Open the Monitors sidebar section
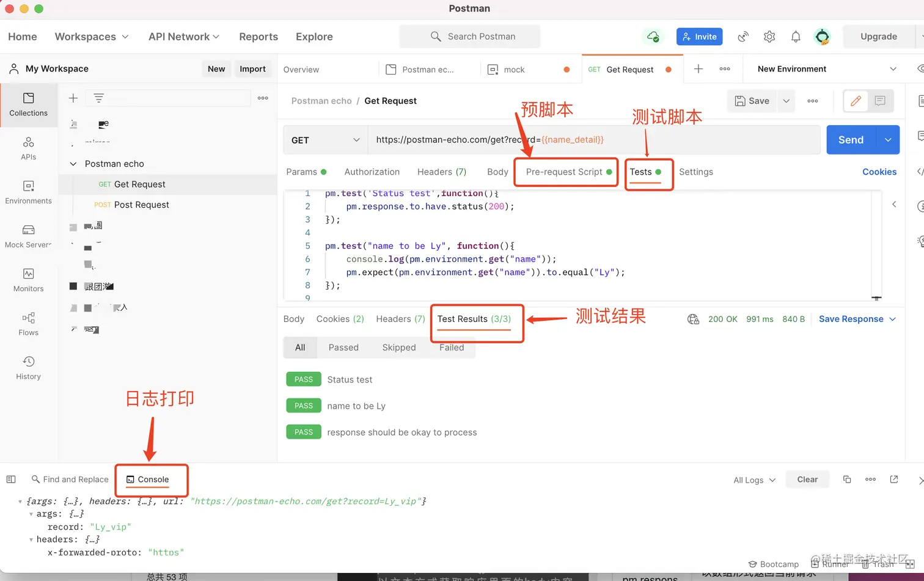Viewport: 924px width, 581px height. pos(28,280)
